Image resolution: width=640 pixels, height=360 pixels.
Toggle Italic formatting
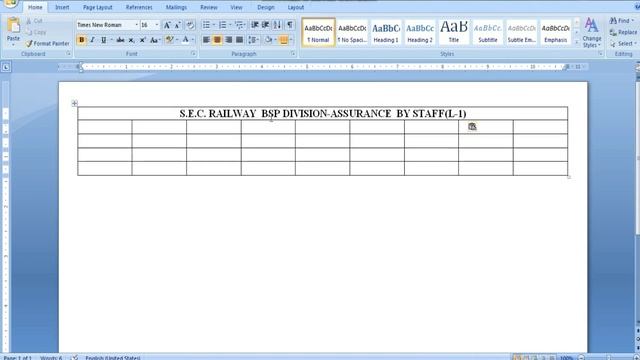[x=93, y=40]
